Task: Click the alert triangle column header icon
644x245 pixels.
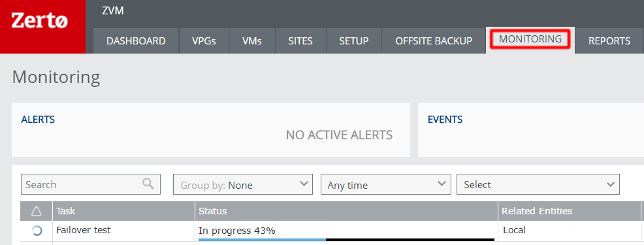Action: 37,211
